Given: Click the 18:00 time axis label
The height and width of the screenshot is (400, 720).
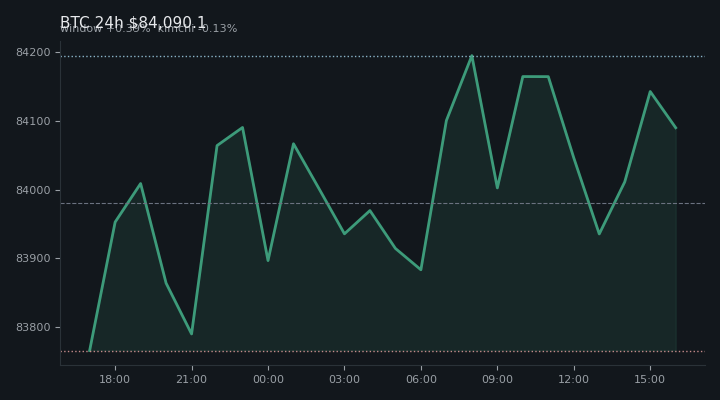Looking at the screenshot, I should tap(115, 379).
